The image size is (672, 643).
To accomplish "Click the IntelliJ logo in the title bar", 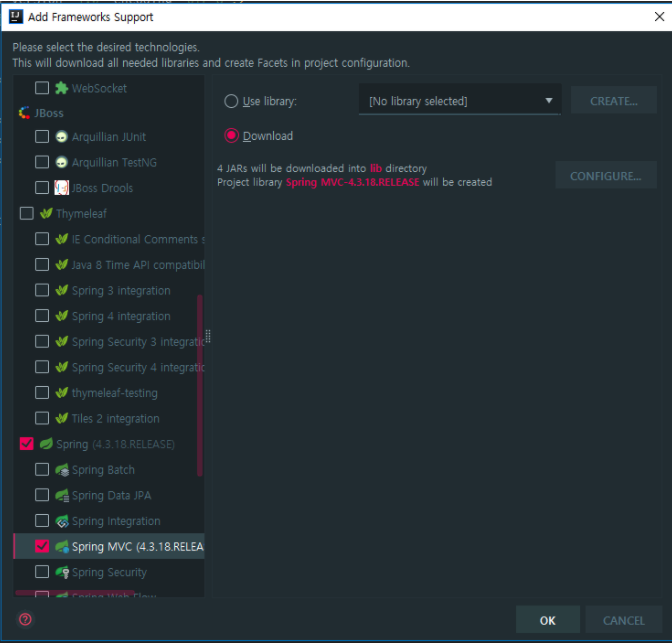I will pos(16,17).
